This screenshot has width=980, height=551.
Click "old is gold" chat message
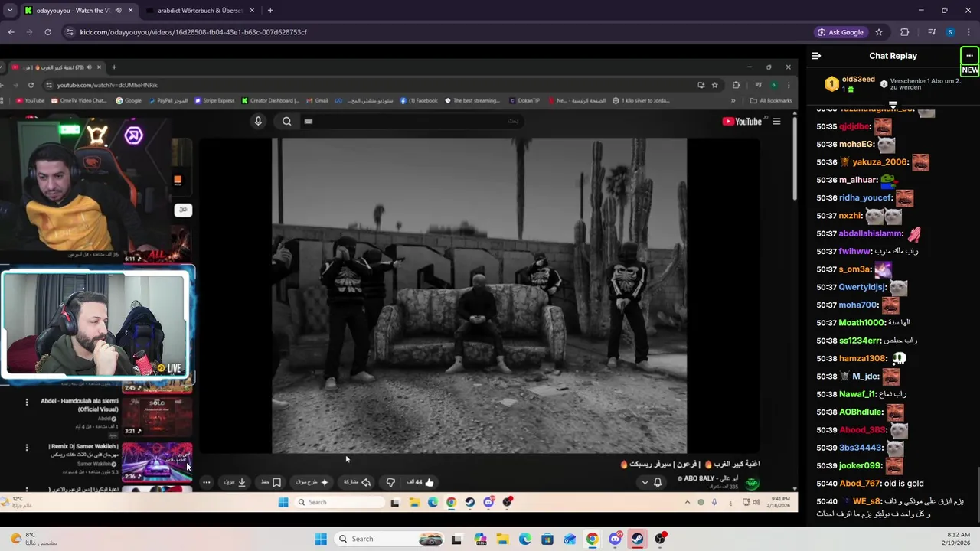[x=903, y=484]
